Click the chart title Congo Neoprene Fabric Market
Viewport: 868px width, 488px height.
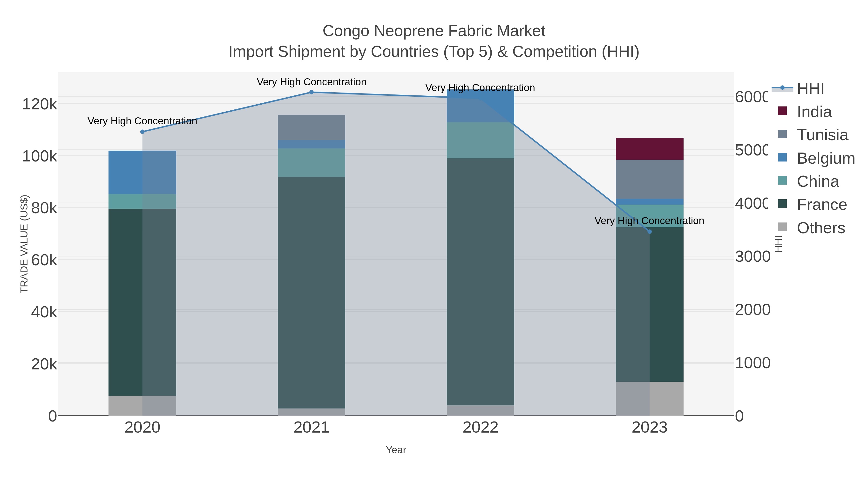434,31
